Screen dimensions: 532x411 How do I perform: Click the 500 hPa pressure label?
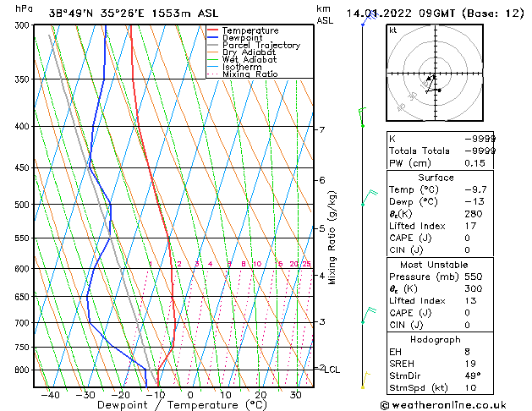(x=22, y=205)
